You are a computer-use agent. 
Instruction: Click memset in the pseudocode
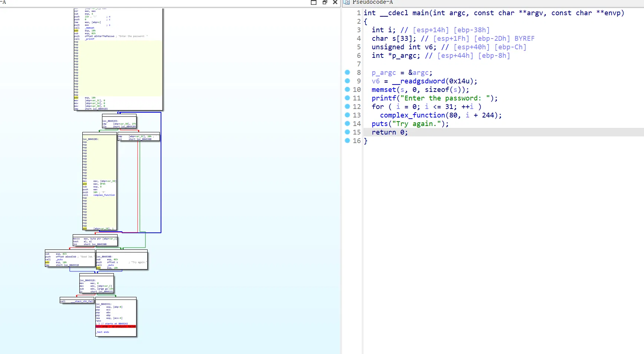point(384,90)
